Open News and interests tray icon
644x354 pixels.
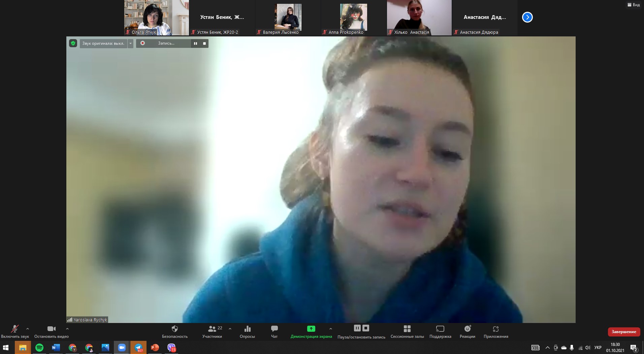(x=535, y=348)
